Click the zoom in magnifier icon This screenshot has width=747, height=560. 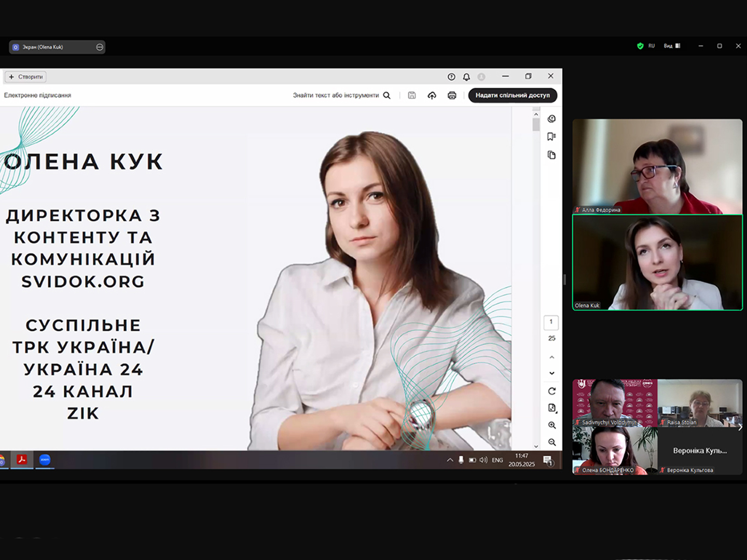tap(552, 425)
